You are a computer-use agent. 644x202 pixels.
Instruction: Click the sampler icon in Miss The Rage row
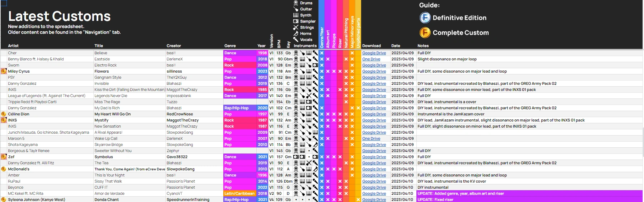point(309,102)
